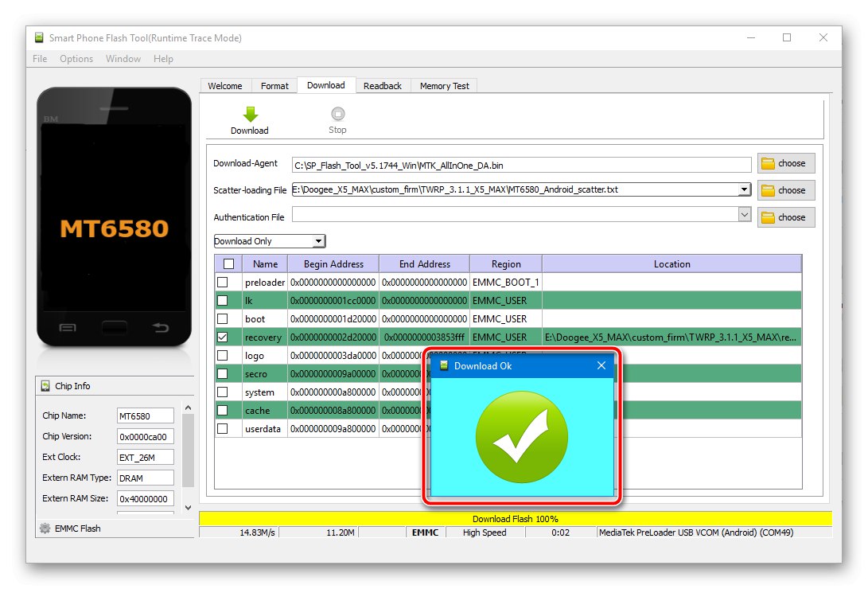Click the EMMC Flash gear icon
This screenshot has width=868, height=589.
pos(45,528)
